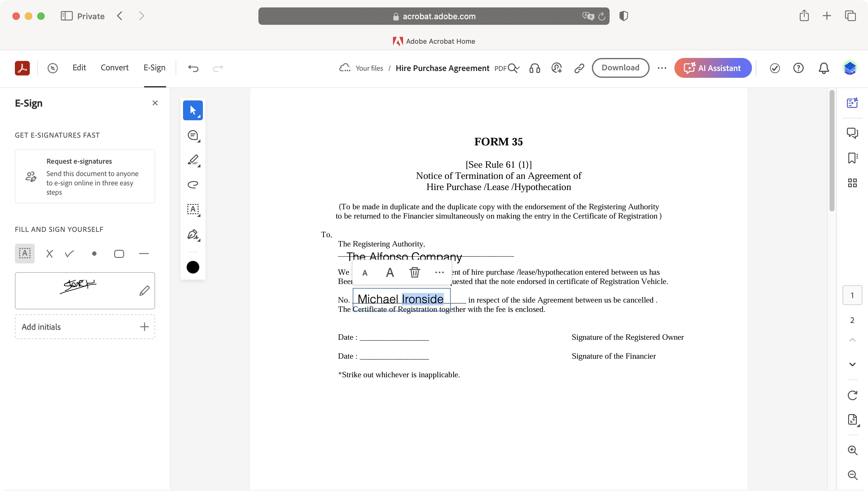Click the page number 1 box
868x491 pixels.
(x=852, y=295)
